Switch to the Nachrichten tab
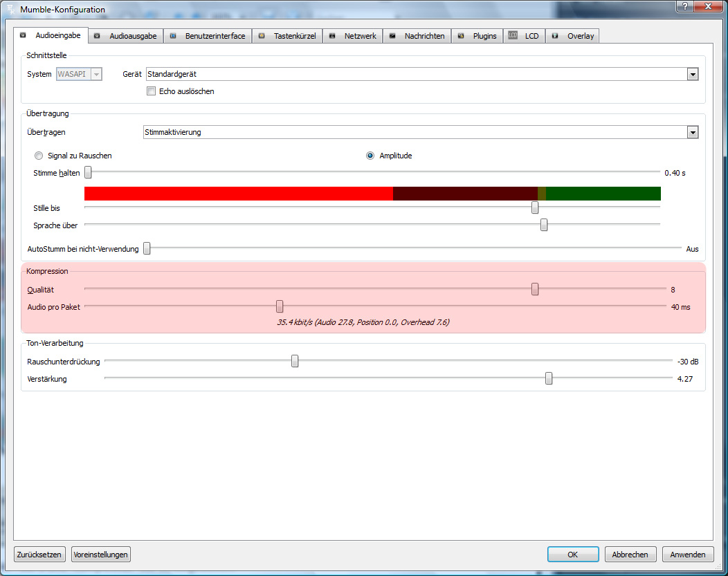728x576 pixels. point(417,36)
